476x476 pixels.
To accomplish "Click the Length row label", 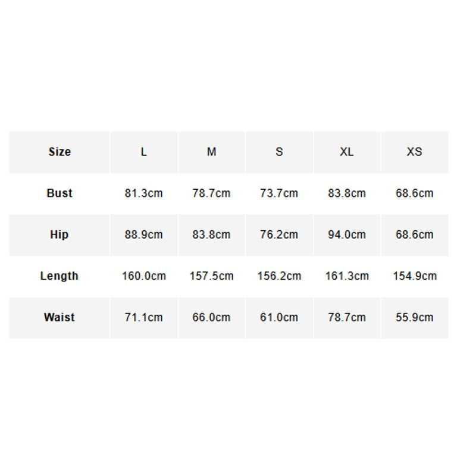I will click(59, 276).
